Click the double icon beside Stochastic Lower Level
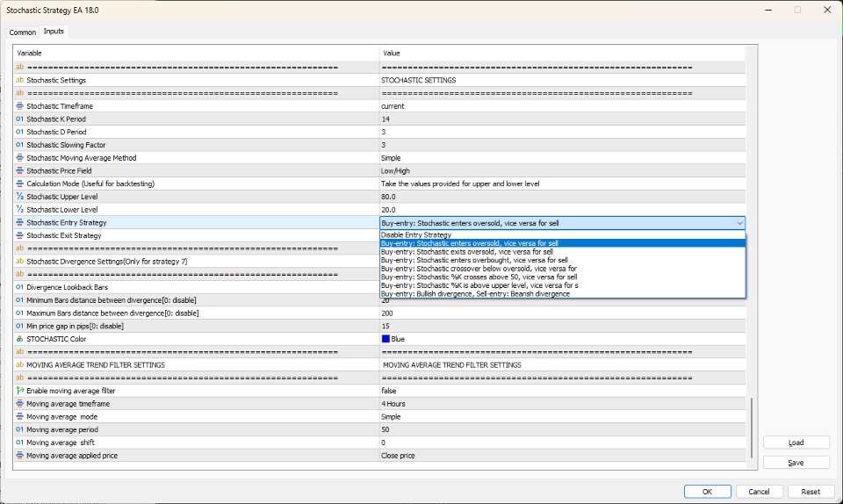Image resolution: width=843 pixels, height=504 pixels. coord(20,209)
